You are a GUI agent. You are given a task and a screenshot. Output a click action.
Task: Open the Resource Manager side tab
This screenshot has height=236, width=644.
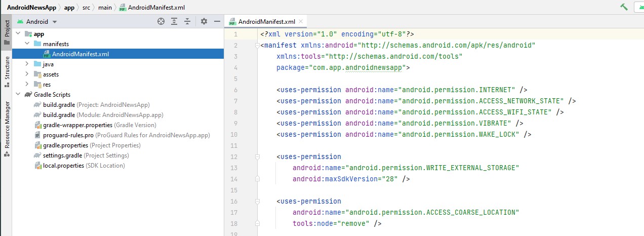[x=7, y=129]
